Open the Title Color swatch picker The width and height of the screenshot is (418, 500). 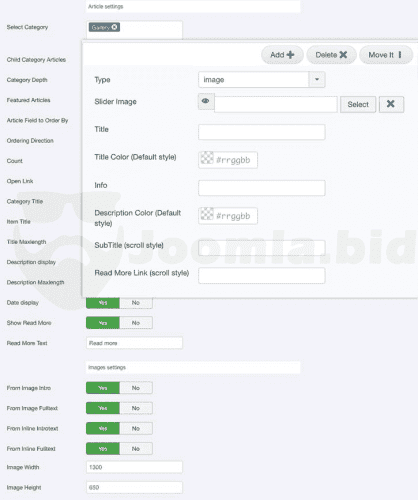207,158
